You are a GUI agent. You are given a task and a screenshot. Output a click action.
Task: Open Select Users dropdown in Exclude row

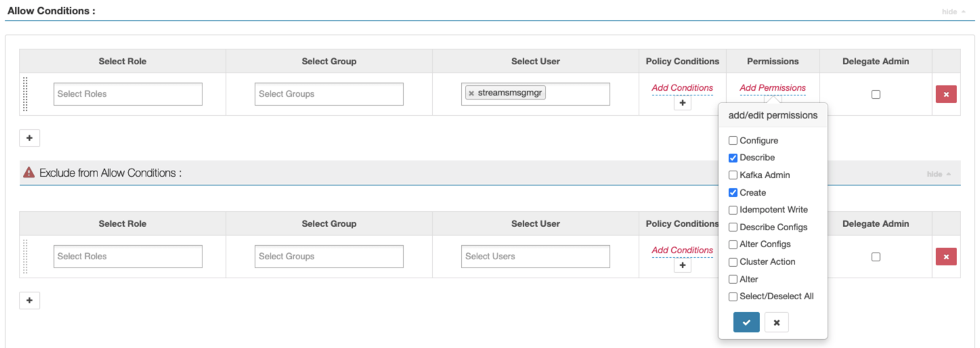pos(535,257)
